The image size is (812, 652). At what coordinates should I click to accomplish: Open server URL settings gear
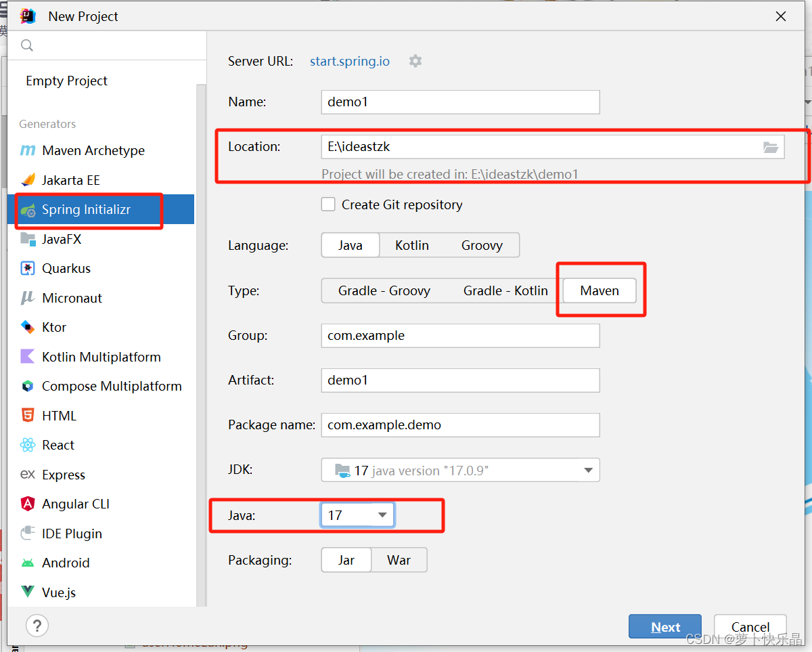[415, 61]
